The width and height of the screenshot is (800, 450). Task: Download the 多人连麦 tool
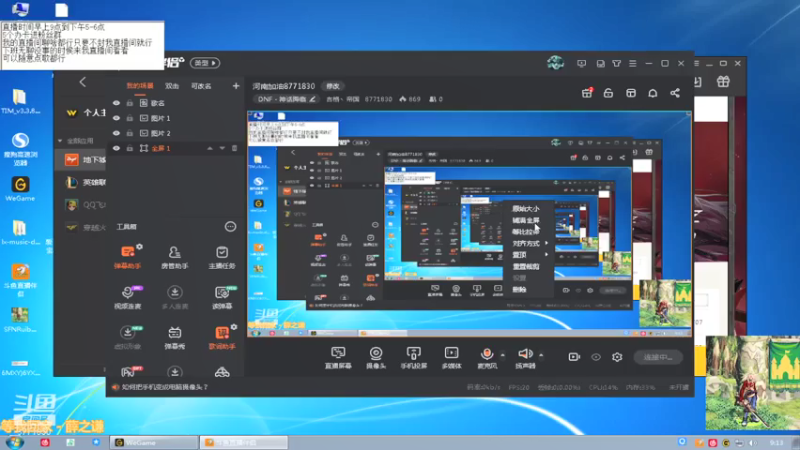174,297
